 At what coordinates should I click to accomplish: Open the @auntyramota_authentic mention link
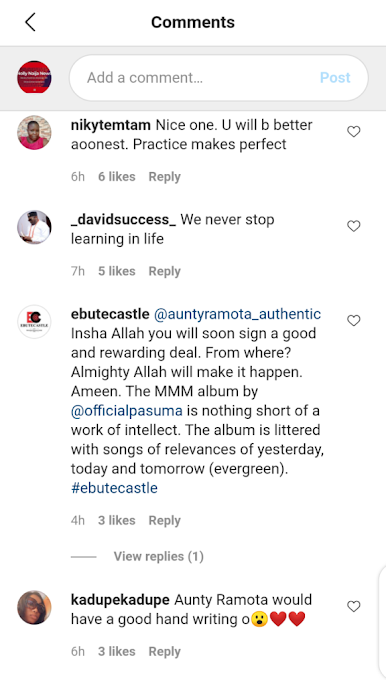(x=237, y=314)
